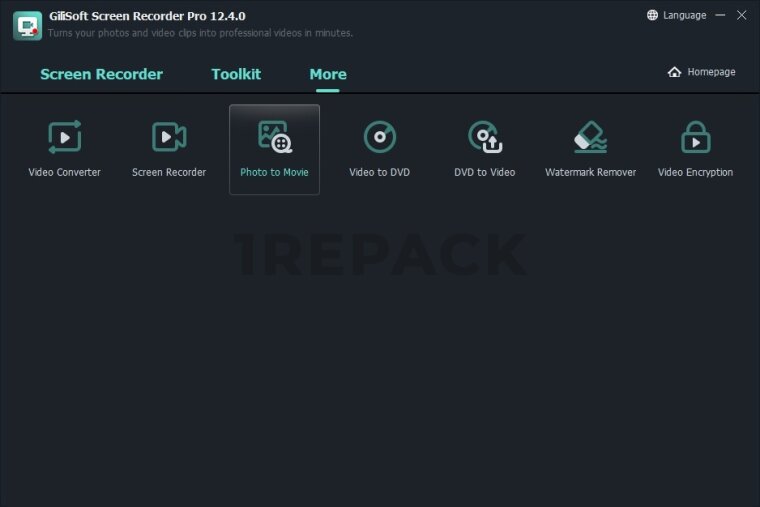The height and width of the screenshot is (507, 760).
Task: Close the GiliSoft Screen Recorder window
Action: pyautogui.click(x=741, y=15)
